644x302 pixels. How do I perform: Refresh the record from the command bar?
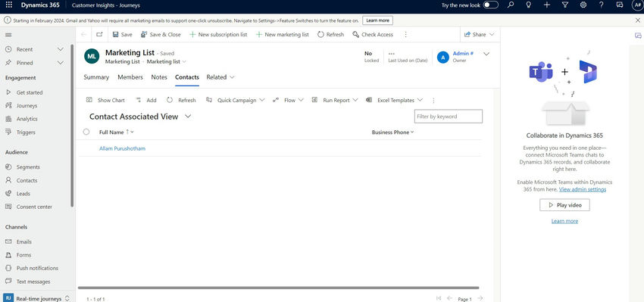[x=330, y=35]
